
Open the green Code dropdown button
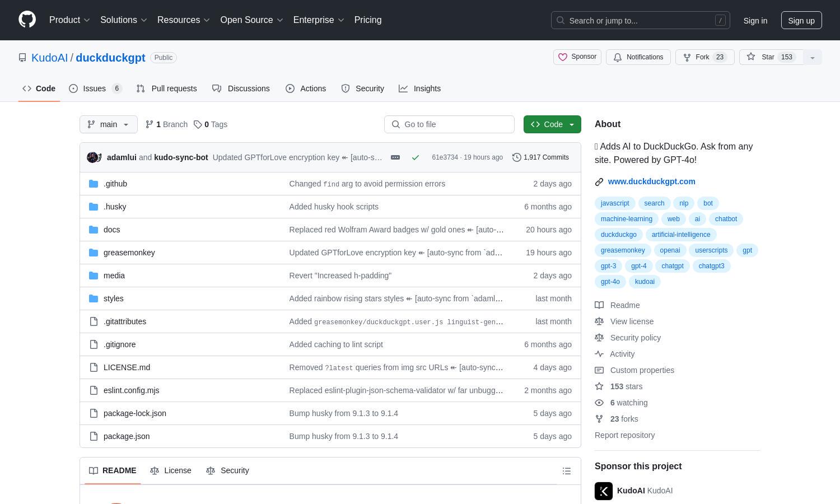click(x=552, y=124)
